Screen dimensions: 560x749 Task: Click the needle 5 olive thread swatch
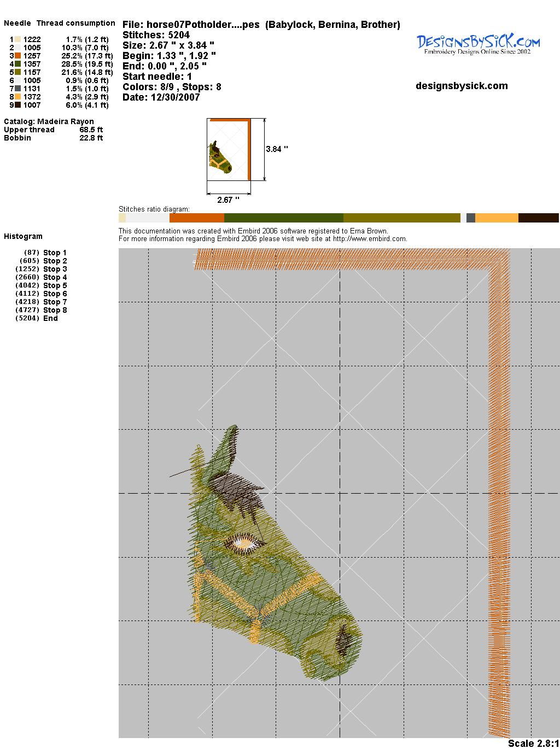[x=17, y=72]
